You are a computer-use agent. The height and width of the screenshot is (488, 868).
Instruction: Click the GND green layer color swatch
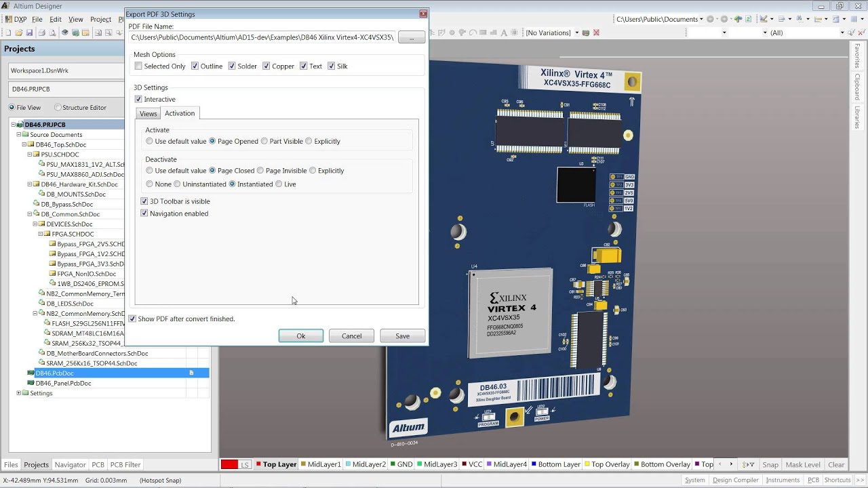click(x=393, y=464)
